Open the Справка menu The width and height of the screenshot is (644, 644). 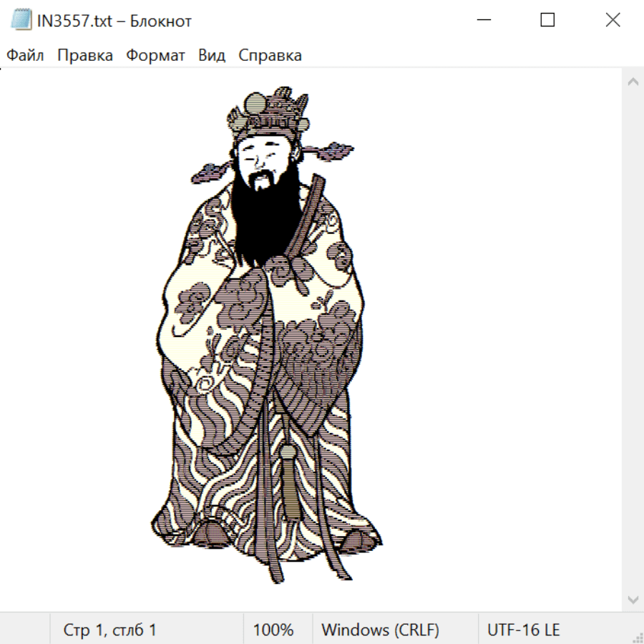(x=270, y=55)
